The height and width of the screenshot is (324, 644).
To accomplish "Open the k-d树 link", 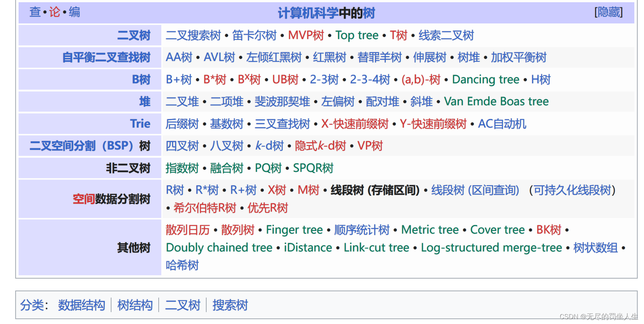I will 269,145.
